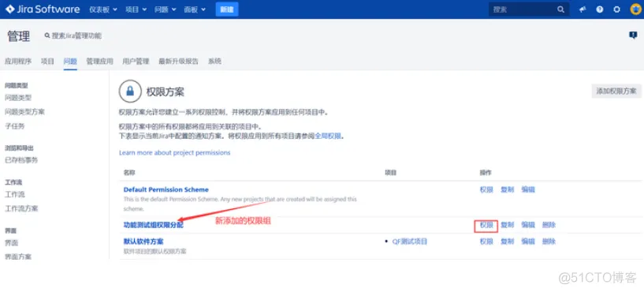Viewport: 644px width, 292px height.
Task: Click the 权限方案 page heading
Action: (x=165, y=92)
